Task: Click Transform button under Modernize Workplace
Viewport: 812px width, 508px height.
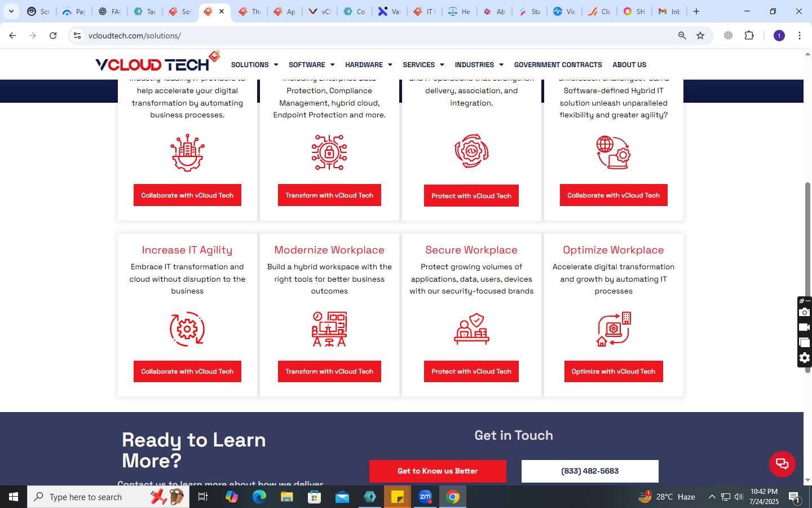Action: pyautogui.click(x=329, y=371)
